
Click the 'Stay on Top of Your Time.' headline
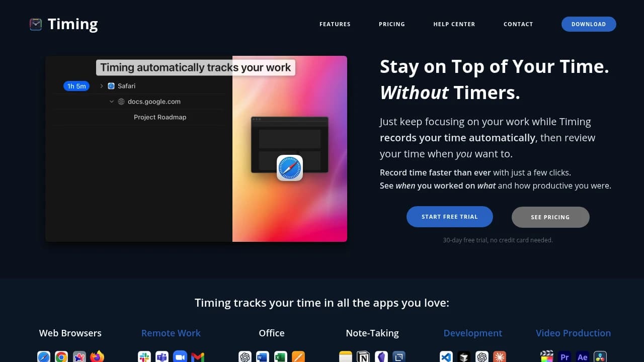[495, 66]
